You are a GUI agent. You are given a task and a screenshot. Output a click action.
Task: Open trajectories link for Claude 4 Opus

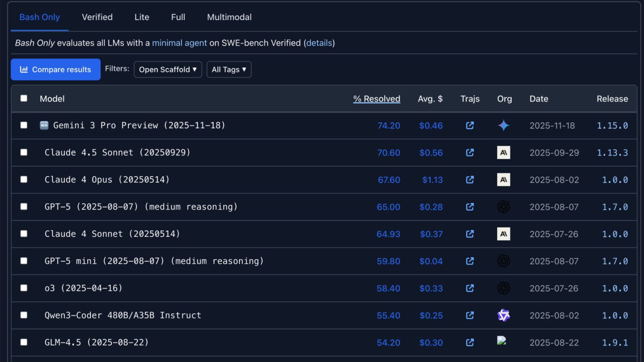coord(470,180)
